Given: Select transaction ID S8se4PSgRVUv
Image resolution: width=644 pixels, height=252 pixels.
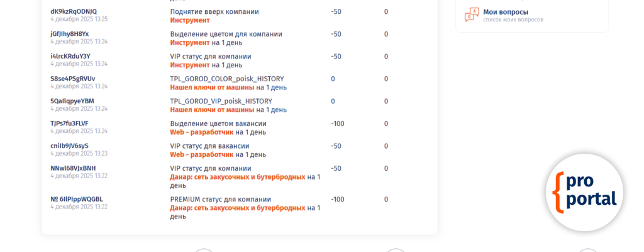Looking at the screenshot, I should pos(72,79).
